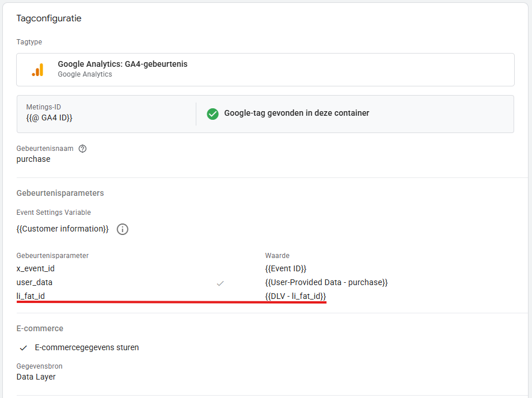Click the Google-tag gevonden in deze container message
Screen dimensions: 532x398
point(297,113)
